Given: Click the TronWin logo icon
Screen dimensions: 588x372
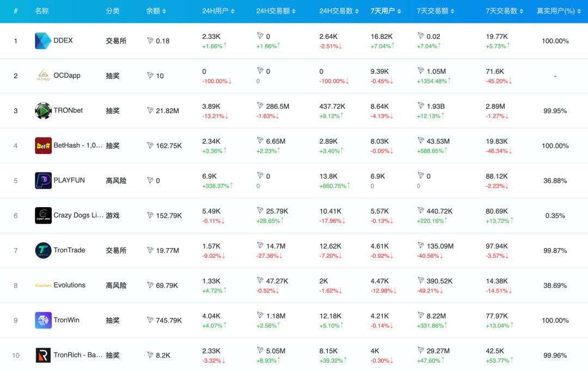Looking at the screenshot, I should (x=43, y=320).
